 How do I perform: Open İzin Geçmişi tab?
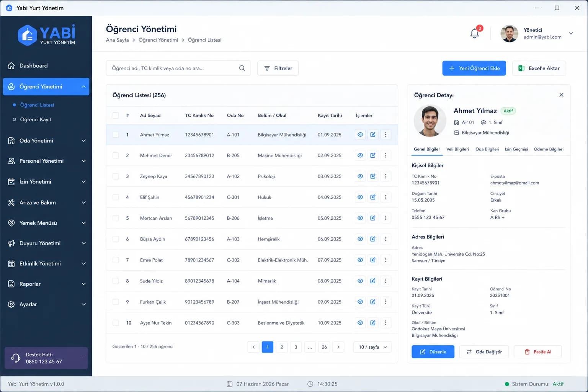(x=516, y=149)
